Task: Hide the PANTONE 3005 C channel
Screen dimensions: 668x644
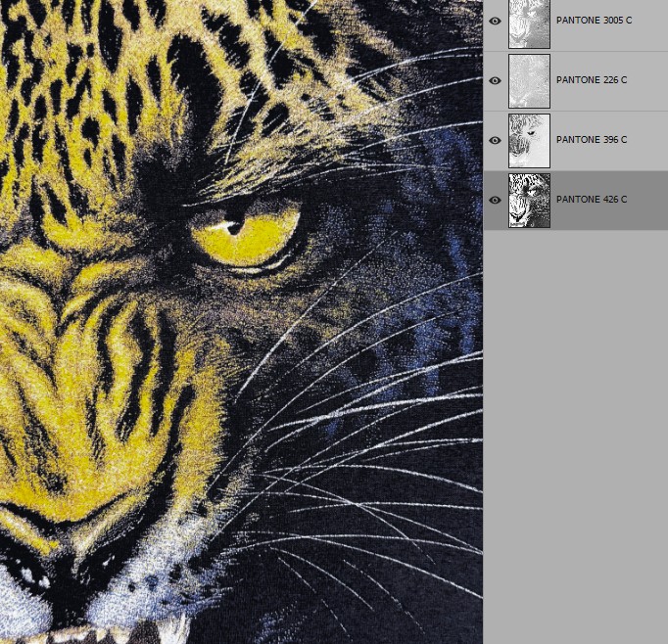Action: coord(495,21)
